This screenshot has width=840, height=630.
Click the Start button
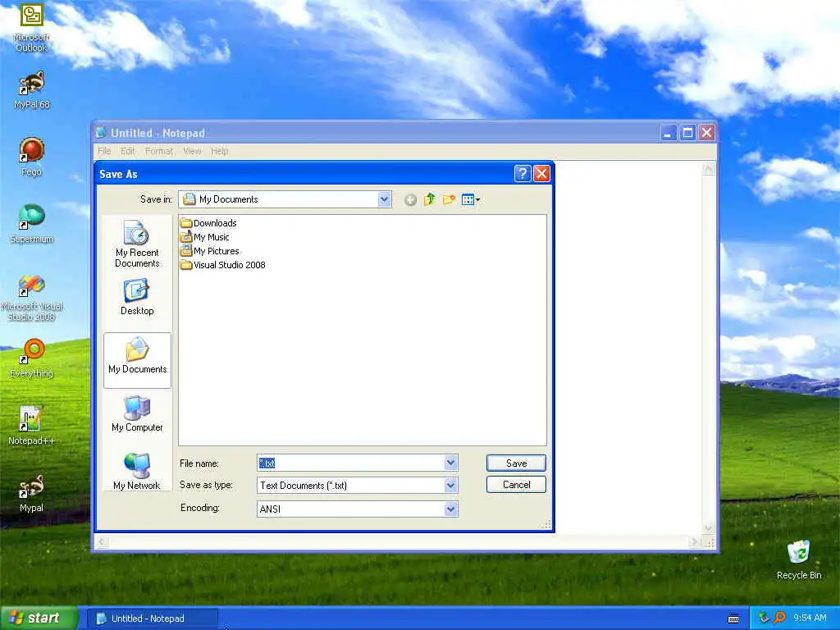point(39,619)
